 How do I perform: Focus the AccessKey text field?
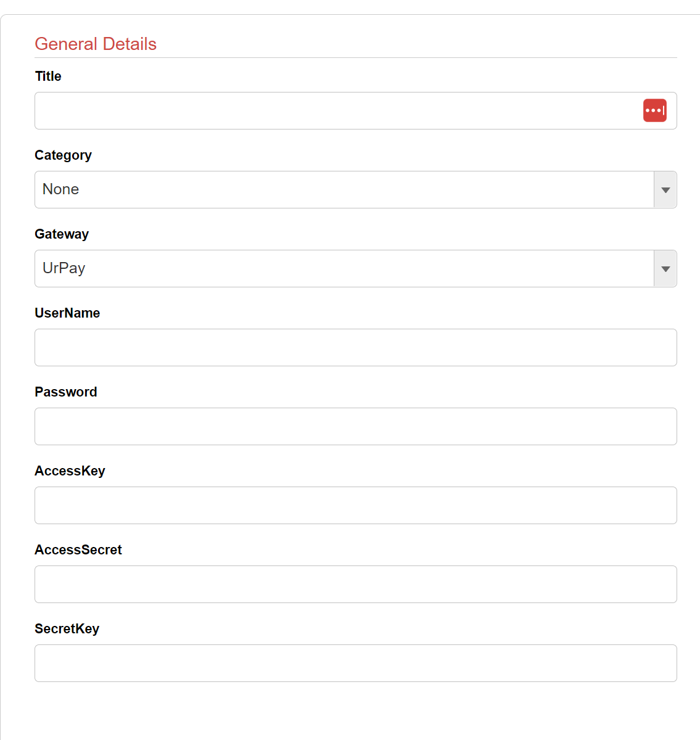(355, 506)
